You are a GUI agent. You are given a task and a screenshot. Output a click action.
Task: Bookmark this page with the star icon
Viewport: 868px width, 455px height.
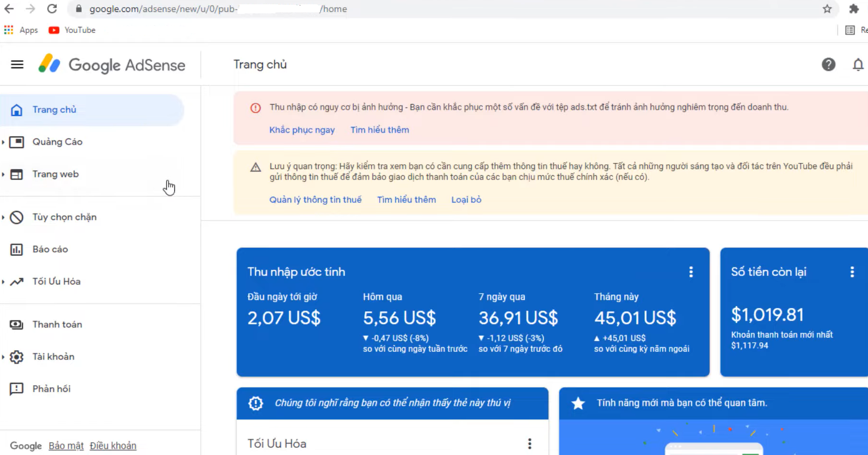coord(827,9)
